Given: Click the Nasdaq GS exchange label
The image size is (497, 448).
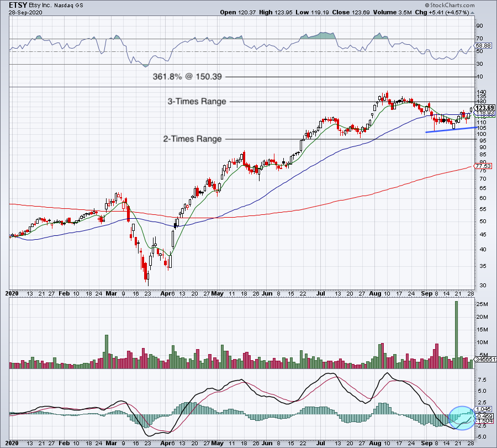Looking at the screenshot, I should (x=69, y=6).
